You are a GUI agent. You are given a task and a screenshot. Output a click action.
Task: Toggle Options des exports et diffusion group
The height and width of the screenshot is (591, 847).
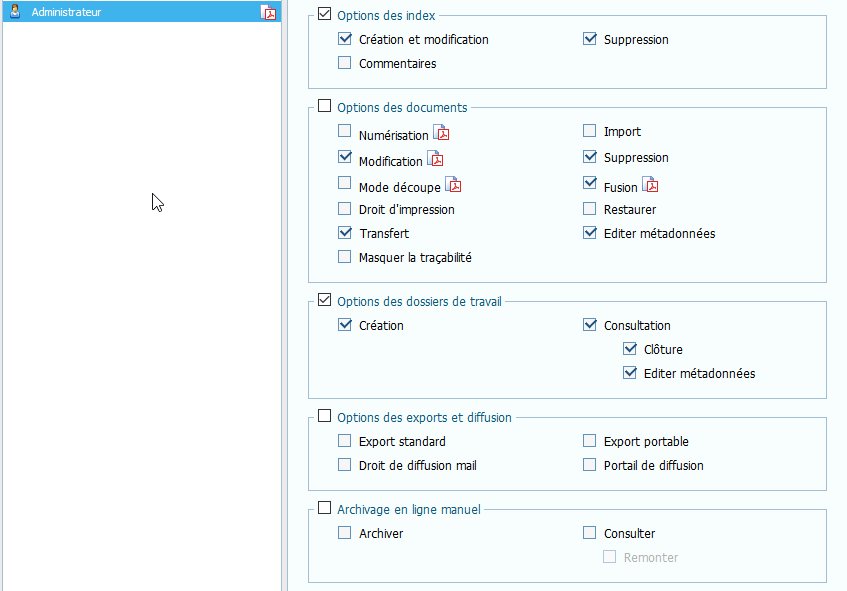(324, 416)
